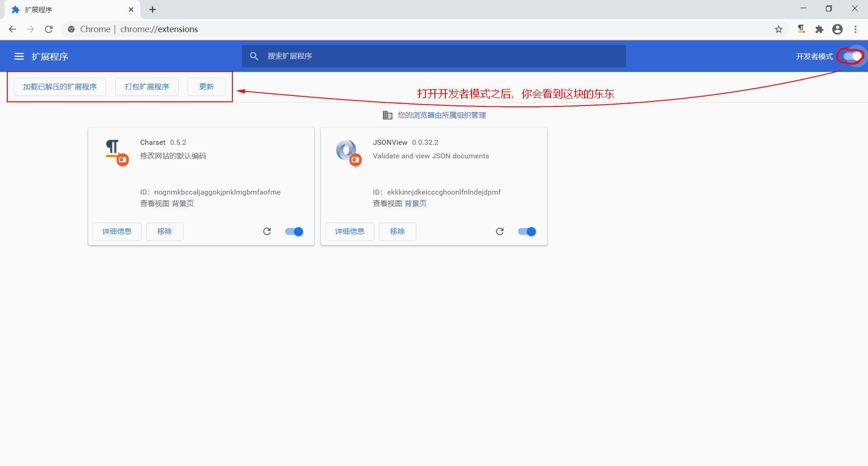The width and height of the screenshot is (868, 466).
Task: Remove JSONView with 移除 button
Action: point(397,232)
